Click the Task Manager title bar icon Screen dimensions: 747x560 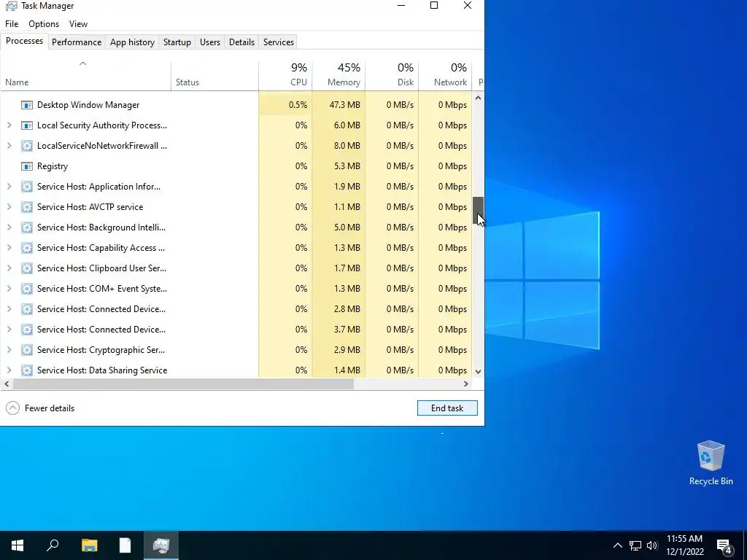12,6
